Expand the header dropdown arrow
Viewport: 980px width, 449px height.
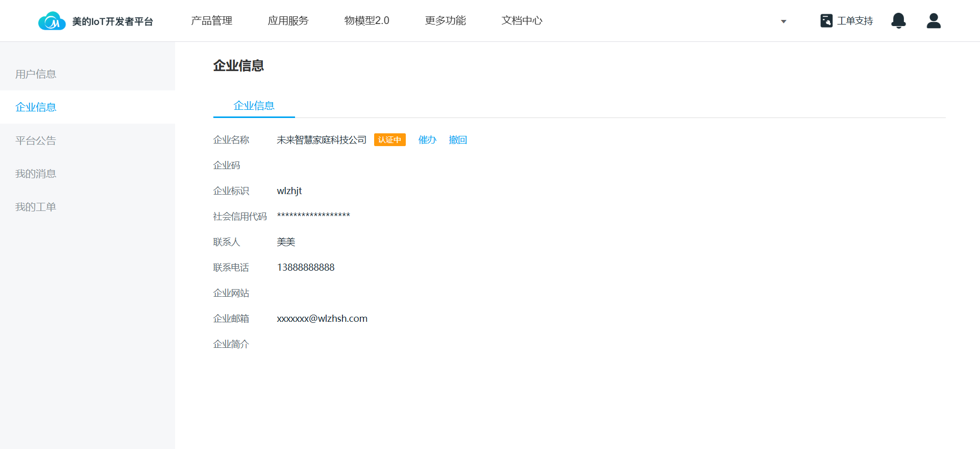(783, 21)
